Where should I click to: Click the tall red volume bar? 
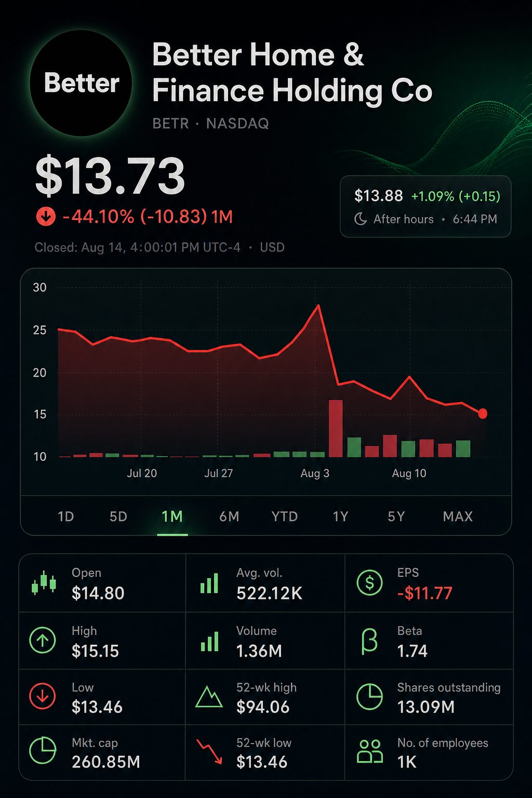pyautogui.click(x=336, y=429)
